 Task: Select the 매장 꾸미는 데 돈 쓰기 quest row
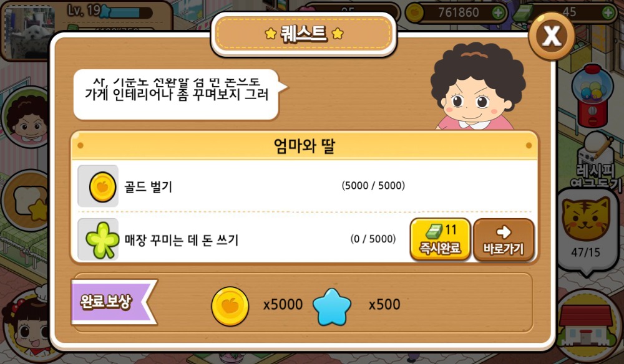[305, 239]
